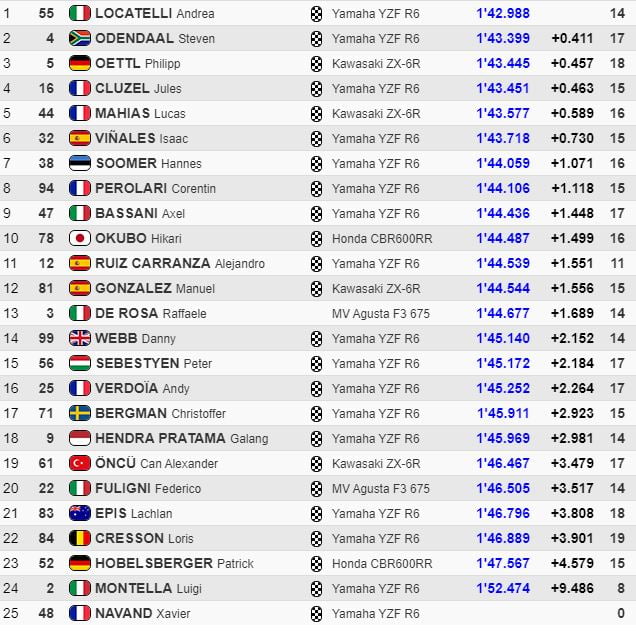The width and height of the screenshot is (636, 632).
Task: Click MV Agusta F3 675 in Fuligni's row
Action: click(x=380, y=488)
